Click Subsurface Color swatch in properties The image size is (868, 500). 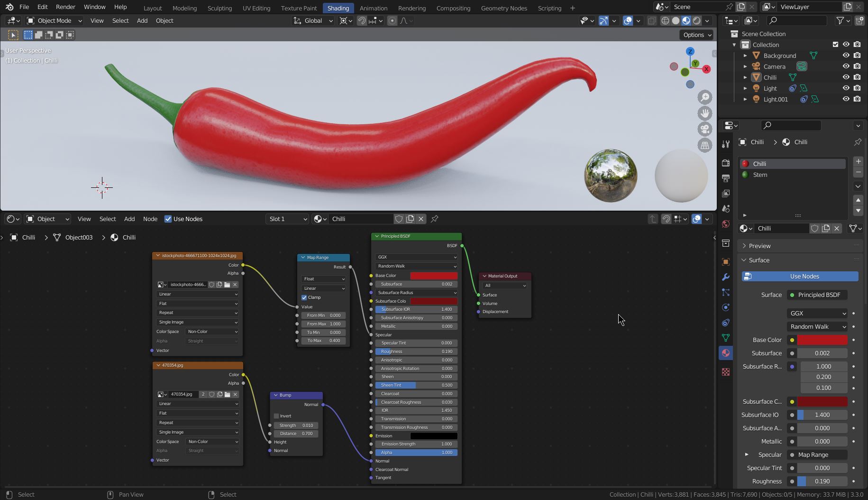pos(822,401)
